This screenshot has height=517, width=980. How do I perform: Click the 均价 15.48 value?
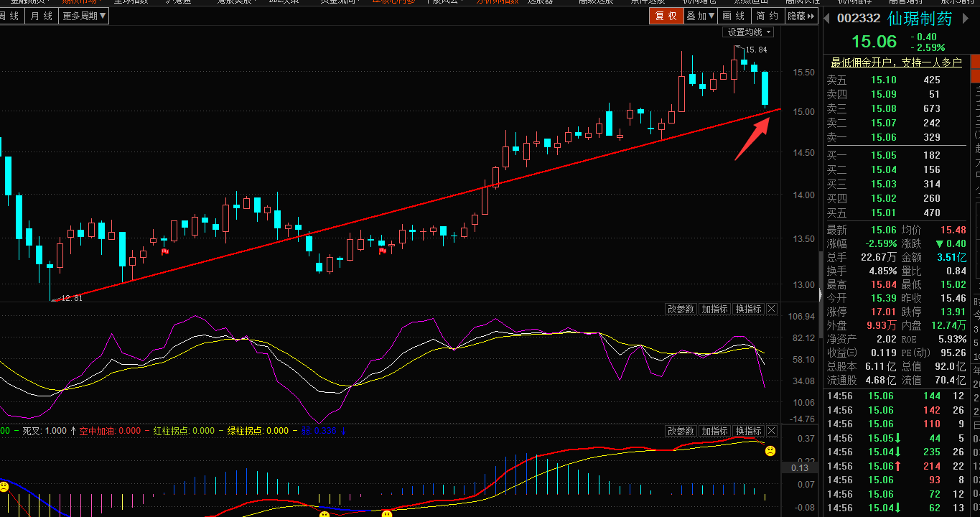pos(953,230)
